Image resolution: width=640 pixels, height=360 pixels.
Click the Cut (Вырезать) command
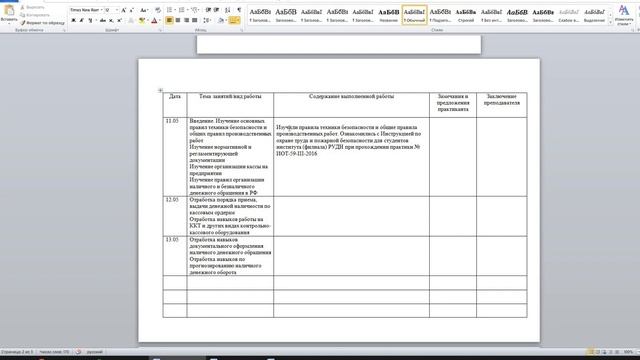(x=32, y=7)
